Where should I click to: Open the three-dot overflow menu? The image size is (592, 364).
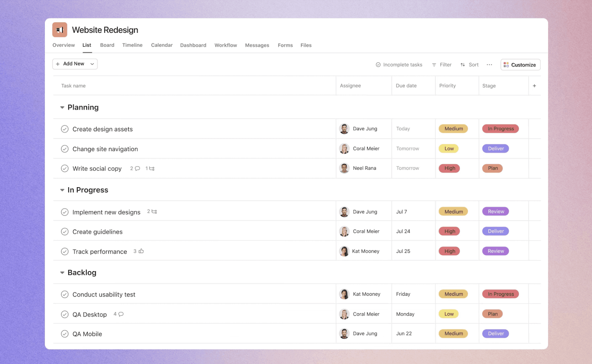pyautogui.click(x=489, y=64)
